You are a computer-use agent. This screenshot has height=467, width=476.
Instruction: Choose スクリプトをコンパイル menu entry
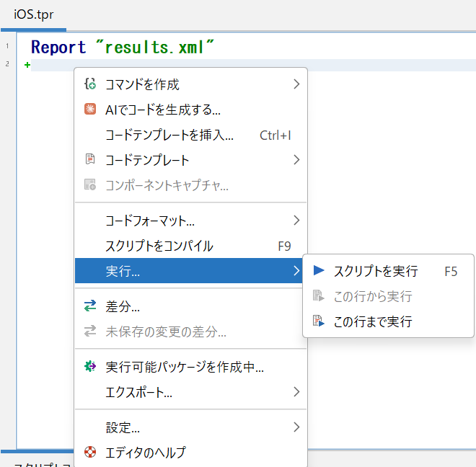(x=190, y=246)
